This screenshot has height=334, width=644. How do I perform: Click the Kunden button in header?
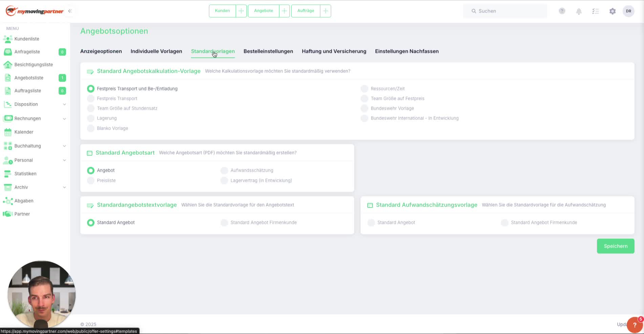click(222, 11)
